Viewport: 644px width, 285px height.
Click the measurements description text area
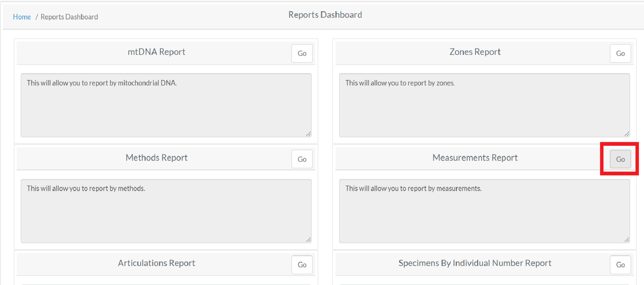tap(485, 211)
